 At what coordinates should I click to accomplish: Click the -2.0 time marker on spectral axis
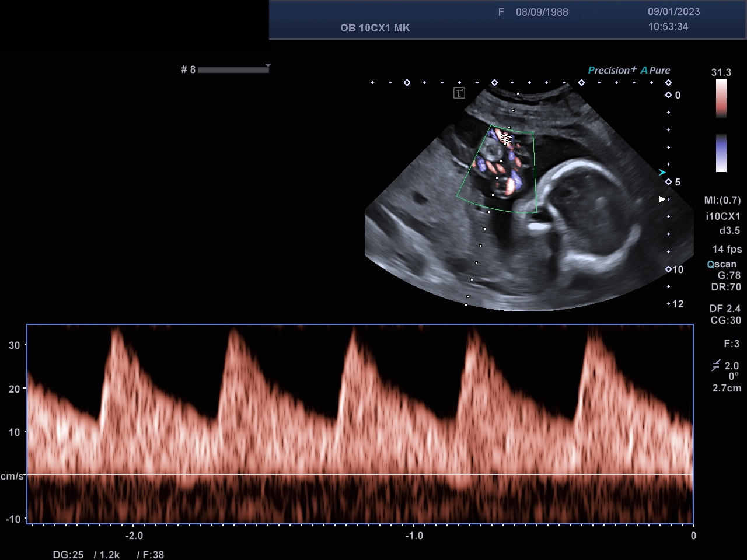[x=134, y=535]
